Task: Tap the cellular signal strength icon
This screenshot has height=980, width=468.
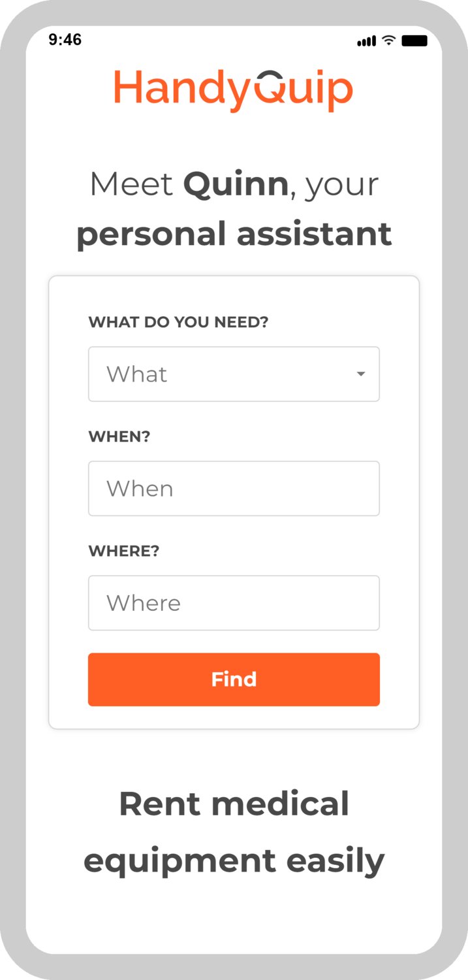Action: coord(366,41)
